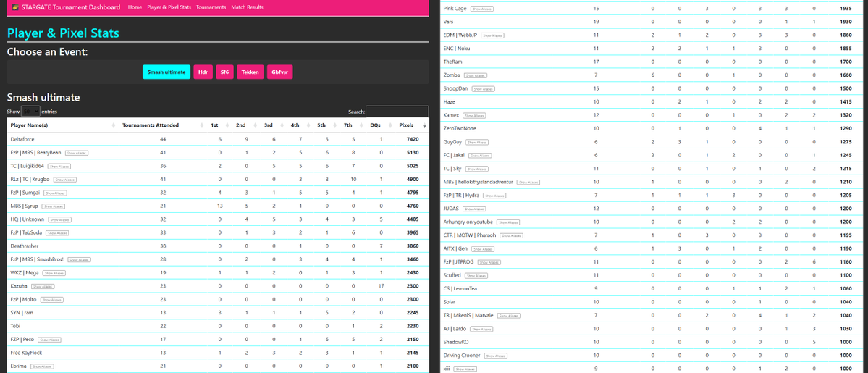Show aliases for FzP | TR | Hydra

(495, 195)
